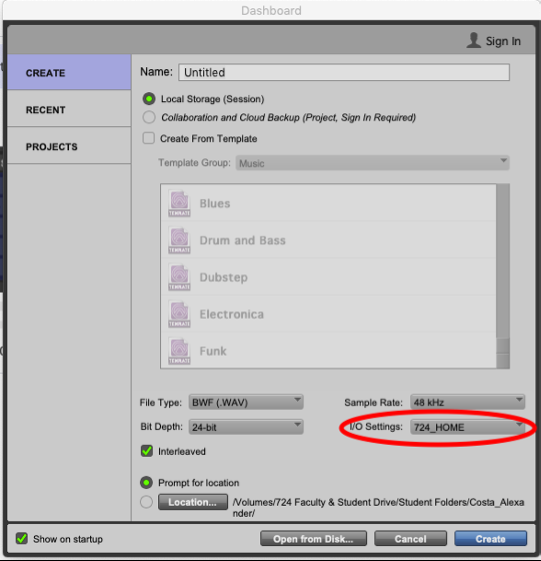Choose the Dubstep template icon
Image resolution: width=541 pixels, height=561 pixels.
[x=179, y=277]
